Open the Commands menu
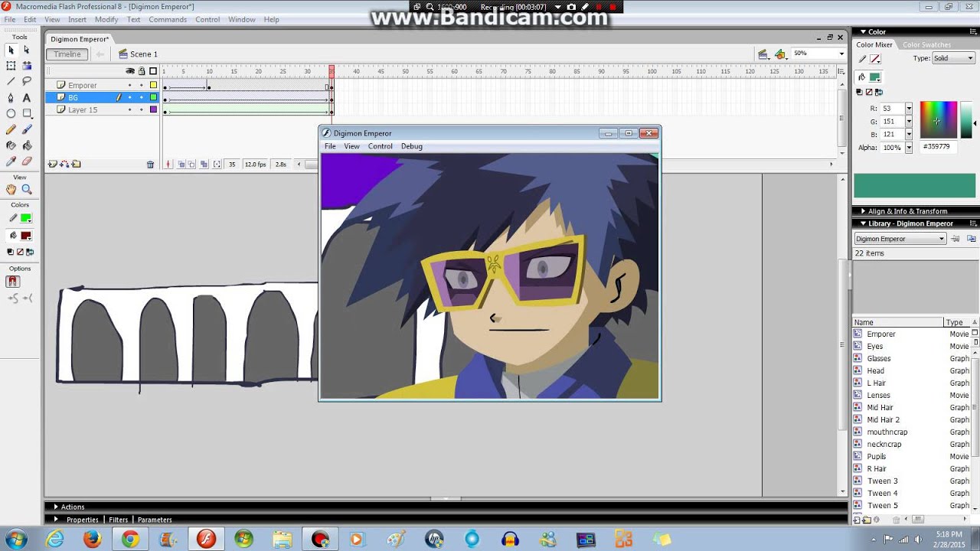 pyautogui.click(x=168, y=19)
